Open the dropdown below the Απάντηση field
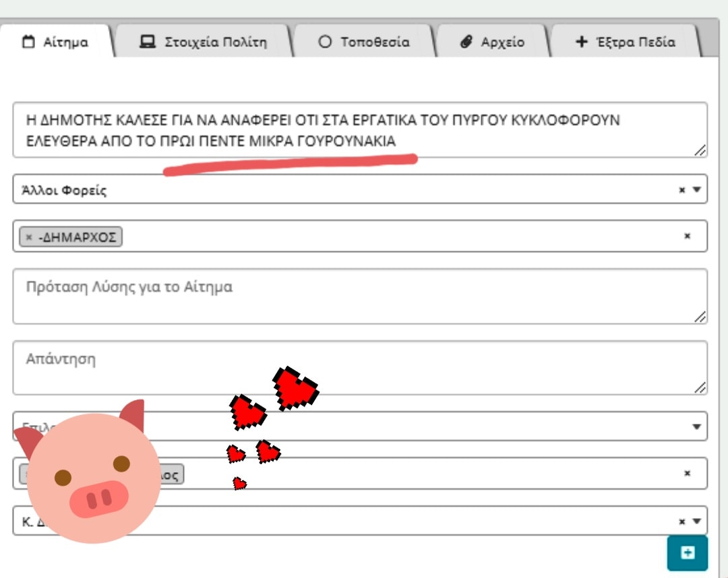The width and height of the screenshot is (728, 578). coord(696,427)
